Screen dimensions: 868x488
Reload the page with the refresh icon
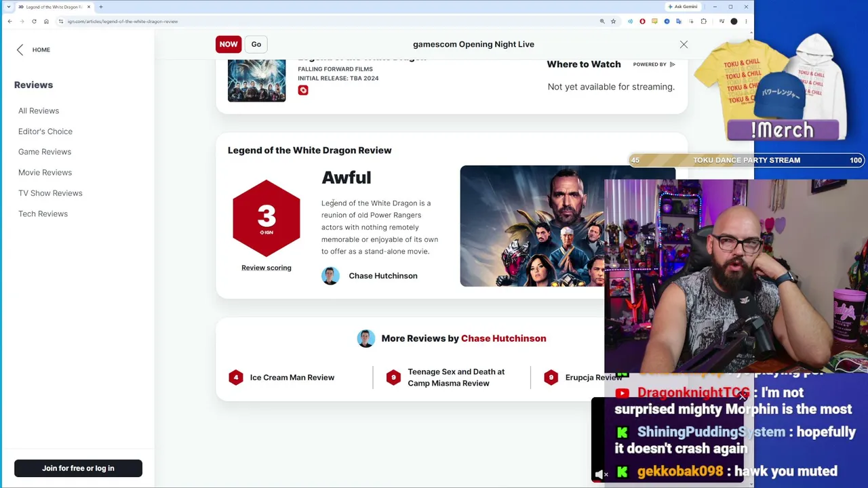(x=34, y=22)
